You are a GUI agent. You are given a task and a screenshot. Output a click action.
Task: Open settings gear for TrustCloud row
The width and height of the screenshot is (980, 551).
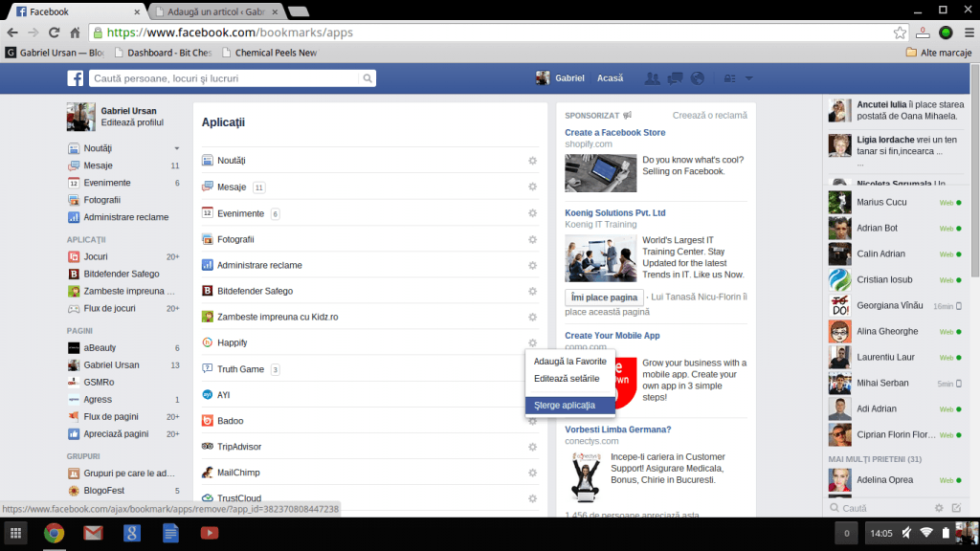pyautogui.click(x=532, y=498)
